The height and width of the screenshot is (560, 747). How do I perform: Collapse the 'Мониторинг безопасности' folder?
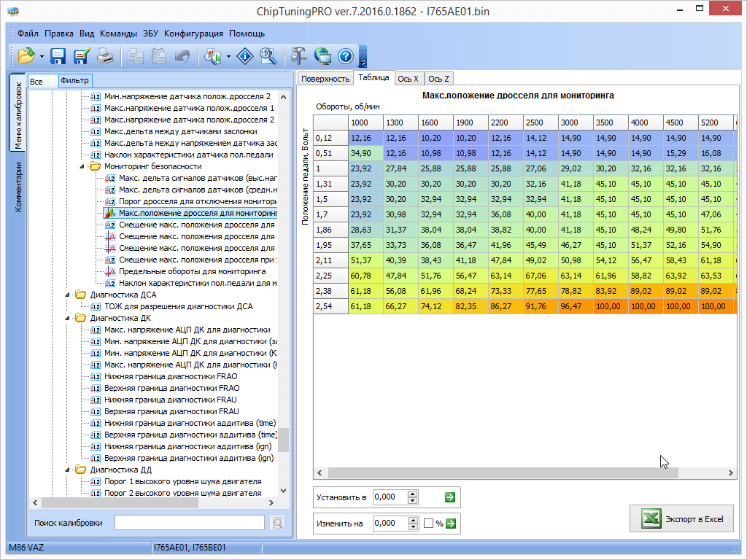click(x=82, y=166)
